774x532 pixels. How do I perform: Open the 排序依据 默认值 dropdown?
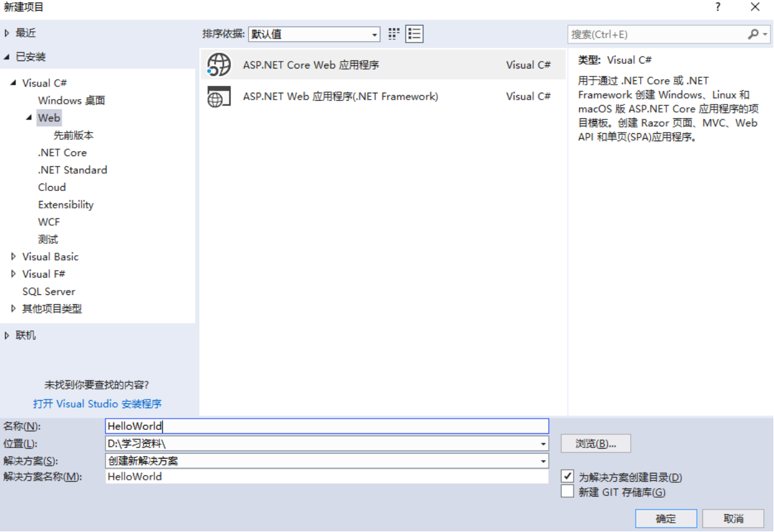pyautogui.click(x=375, y=34)
